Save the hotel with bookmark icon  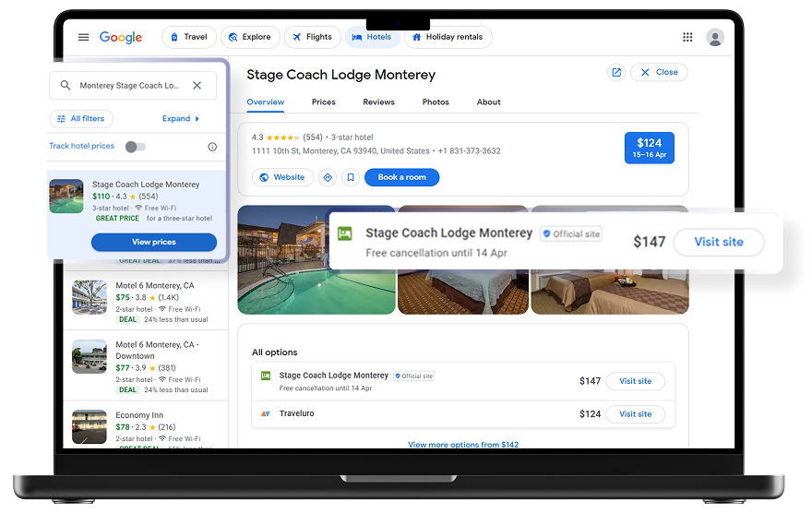(351, 177)
